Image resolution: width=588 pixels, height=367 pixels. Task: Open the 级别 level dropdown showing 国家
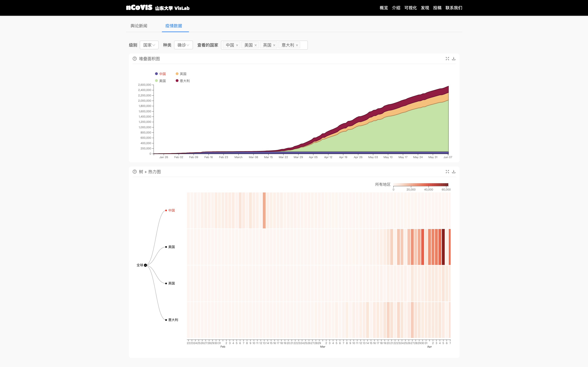click(149, 45)
